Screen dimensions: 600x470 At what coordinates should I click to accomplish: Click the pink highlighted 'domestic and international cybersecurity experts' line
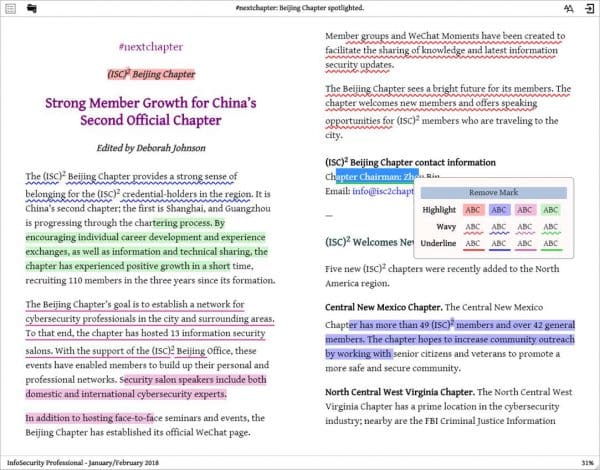[126, 394]
